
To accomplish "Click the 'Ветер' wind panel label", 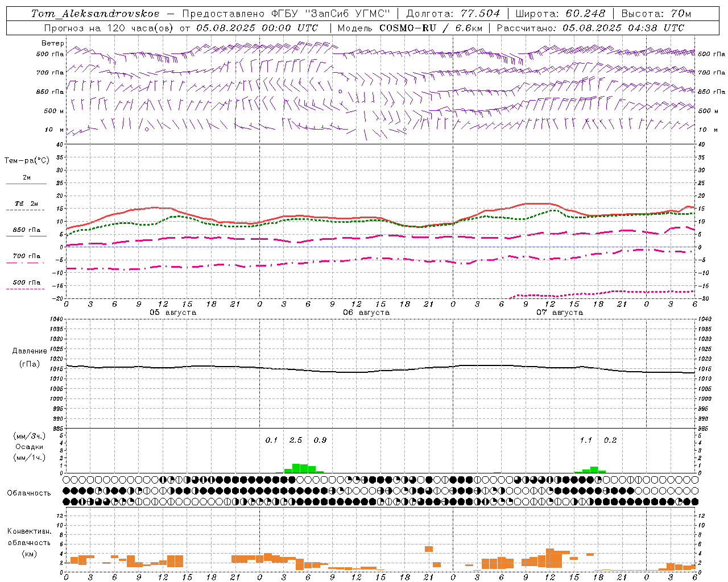I will pyautogui.click(x=53, y=43).
